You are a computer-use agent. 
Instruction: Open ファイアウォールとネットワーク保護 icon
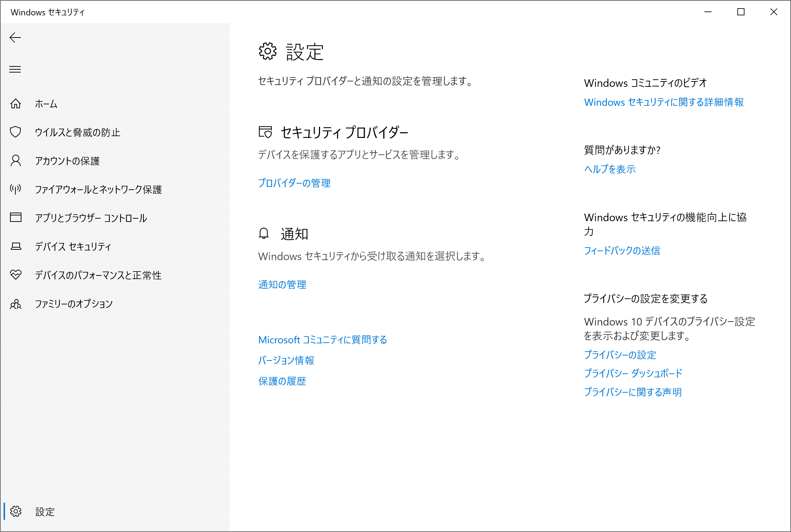pyautogui.click(x=16, y=189)
